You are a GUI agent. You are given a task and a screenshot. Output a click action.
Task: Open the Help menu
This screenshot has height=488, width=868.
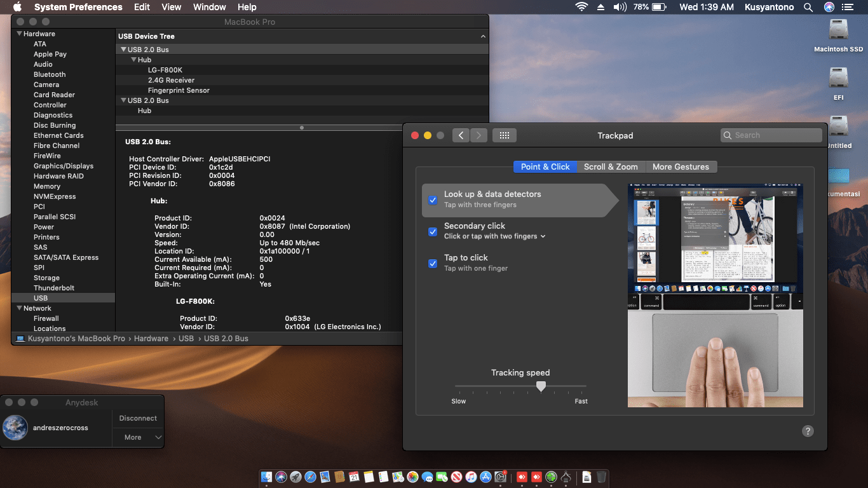247,7
